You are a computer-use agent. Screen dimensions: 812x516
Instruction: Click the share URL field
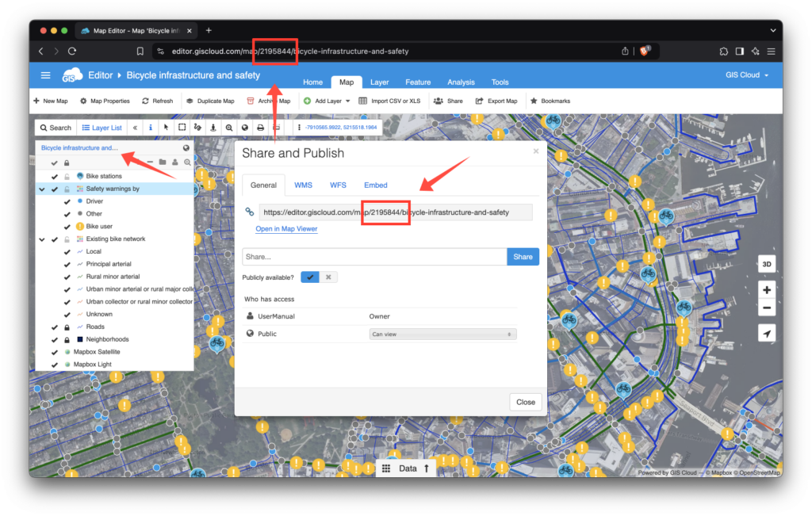tap(393, 212)
